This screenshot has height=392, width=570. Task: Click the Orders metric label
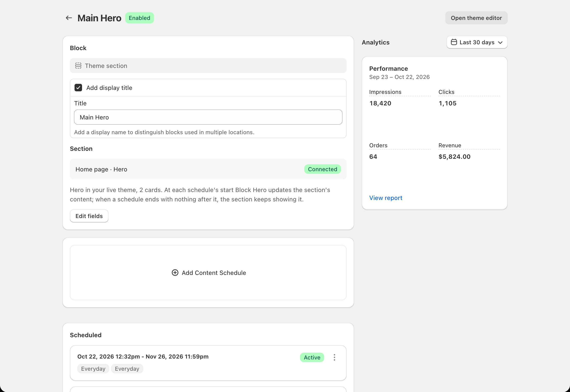tap(378, 145)
